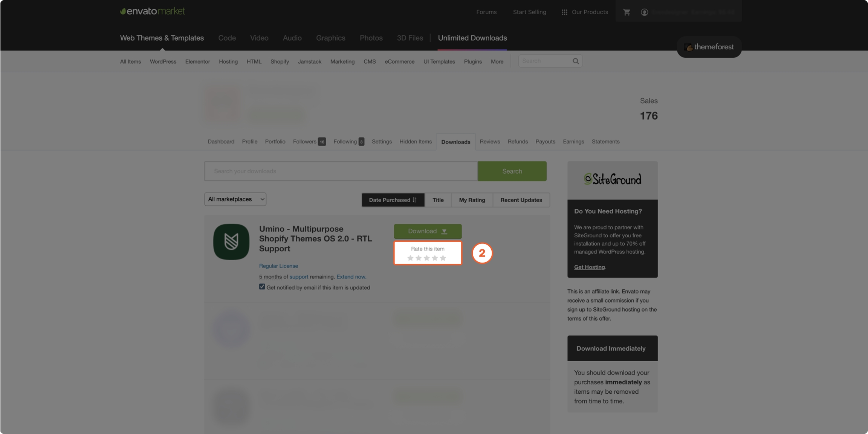The height and width of the screenshot is (434, 868).
Task: Toggle Date Purchased sort order
Action: [x=393, y=200]
